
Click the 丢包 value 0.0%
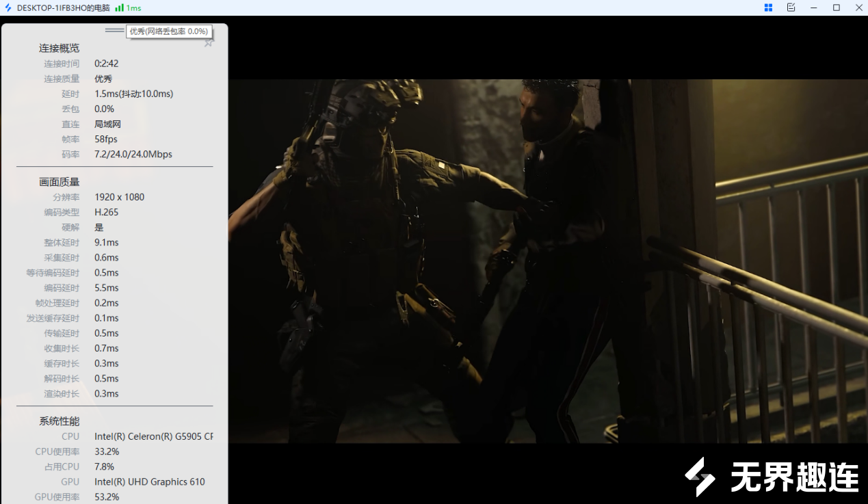[x=105, y=109]
